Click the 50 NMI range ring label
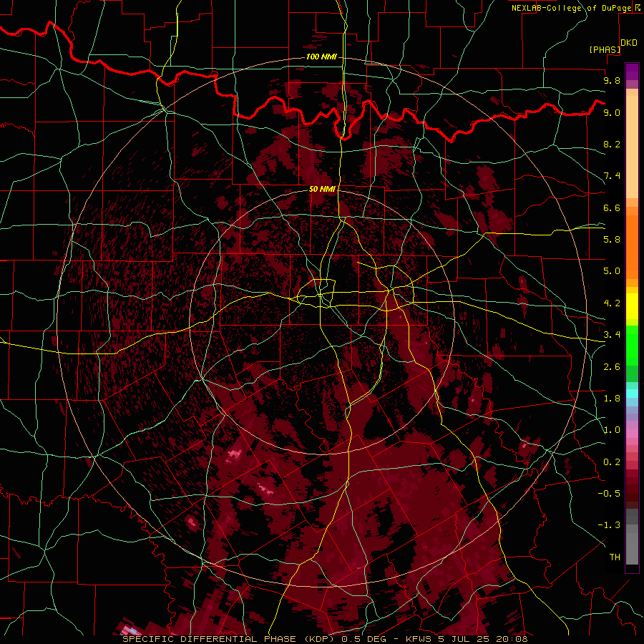 pos(322,189)
